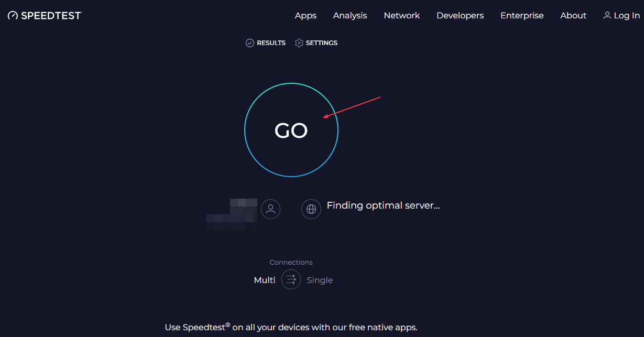Click the Speedtest gauge logo icon
The height and width of the screenshot is (337, 644).
click(13, 16)
